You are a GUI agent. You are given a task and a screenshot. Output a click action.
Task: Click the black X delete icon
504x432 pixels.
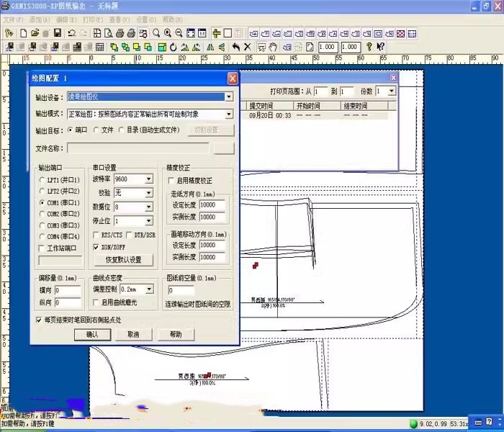coord(247,48)
